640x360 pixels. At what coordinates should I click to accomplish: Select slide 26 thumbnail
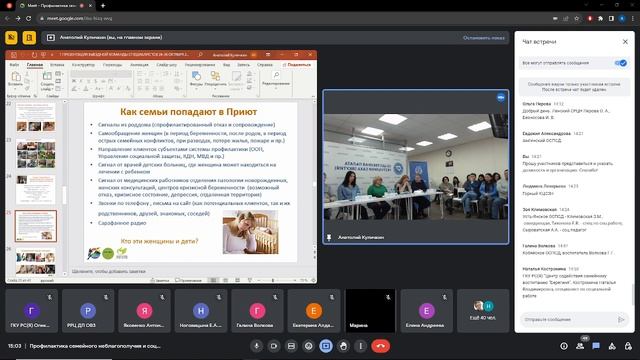coord(36,261)
